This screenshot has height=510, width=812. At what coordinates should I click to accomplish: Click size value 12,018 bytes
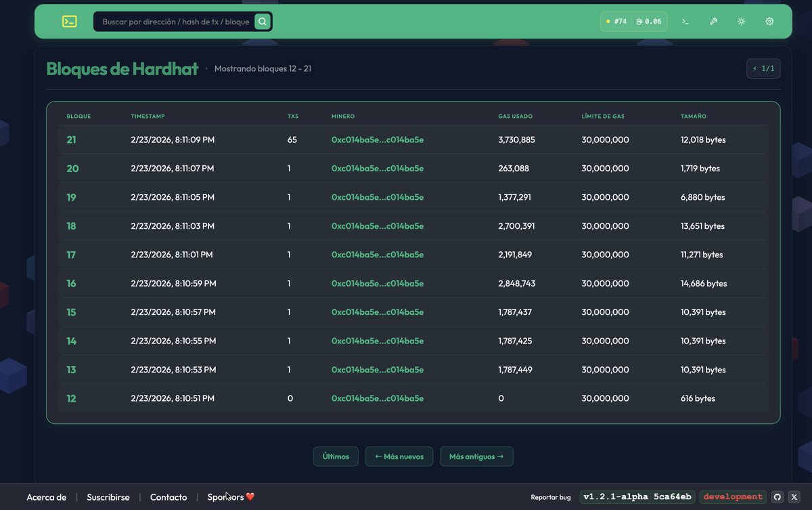703,140
